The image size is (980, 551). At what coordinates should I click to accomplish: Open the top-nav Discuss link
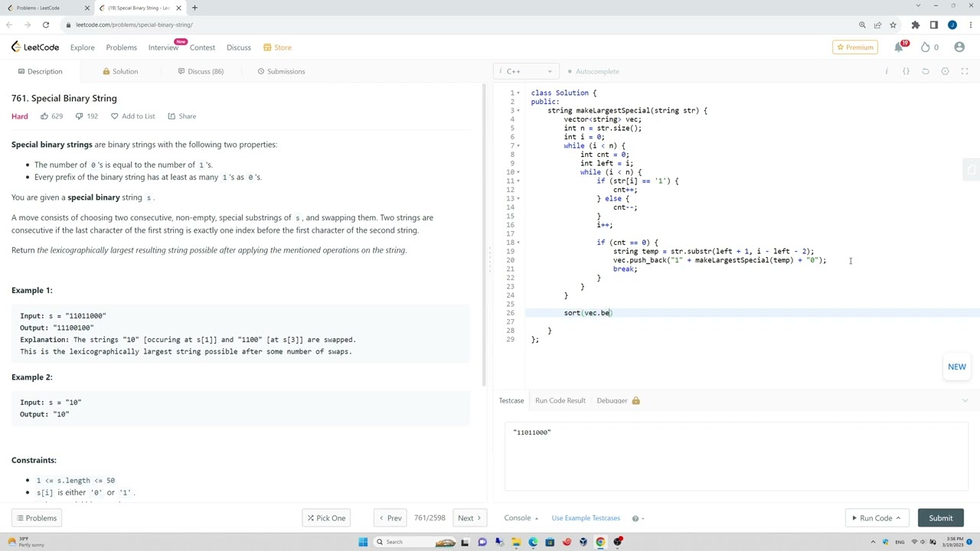coord(239,47)
